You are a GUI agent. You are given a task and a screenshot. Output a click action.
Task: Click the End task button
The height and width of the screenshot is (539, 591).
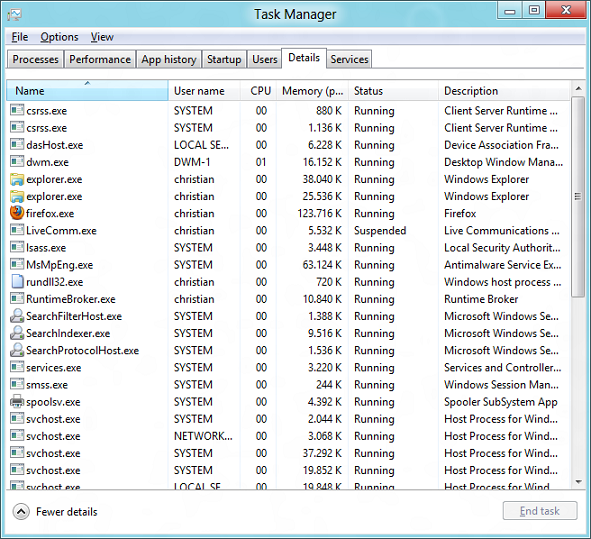[x=540, y=511]
